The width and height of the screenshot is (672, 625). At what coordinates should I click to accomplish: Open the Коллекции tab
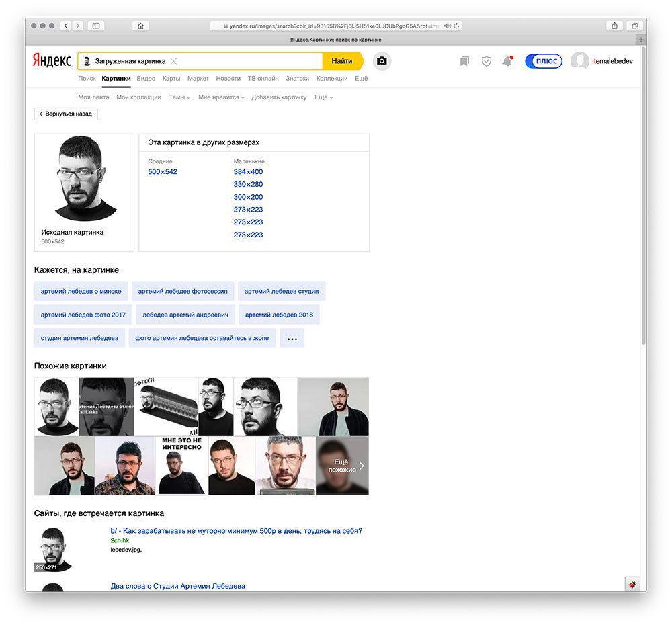pos(332,79)
